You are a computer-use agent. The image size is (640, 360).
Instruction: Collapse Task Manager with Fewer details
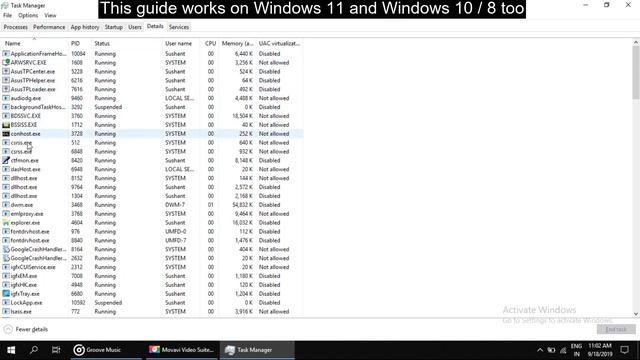26,329
